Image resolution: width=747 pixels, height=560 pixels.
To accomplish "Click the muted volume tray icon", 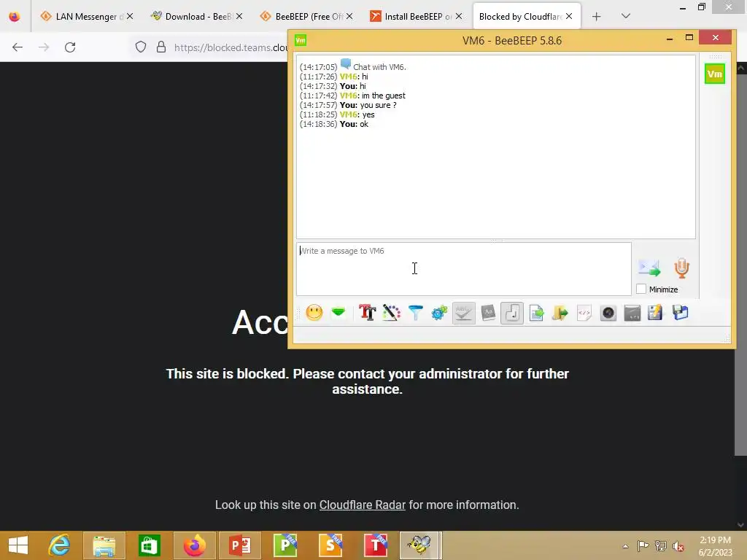I will tap(678, 546).
